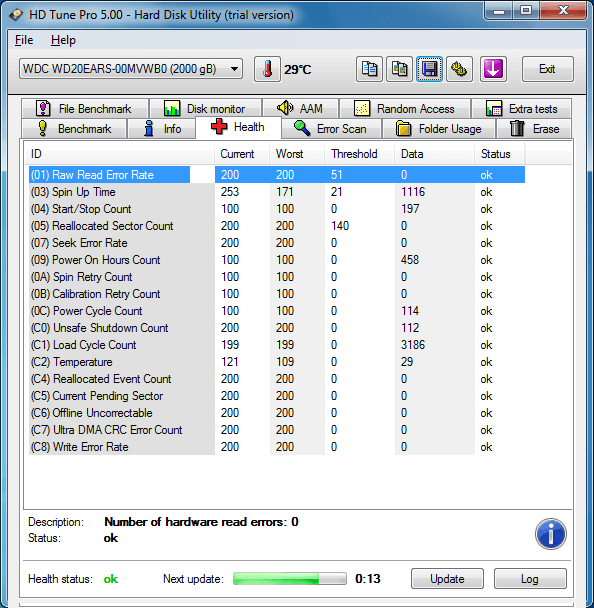Select the Current Pending Sector row
This screenshot has height=608, width=594.
[277, 396]
